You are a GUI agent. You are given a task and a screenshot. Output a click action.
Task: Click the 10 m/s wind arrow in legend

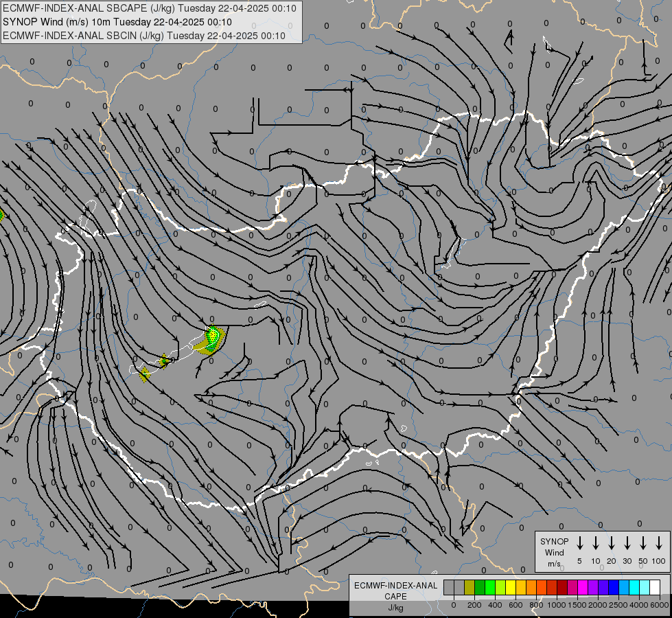[x=595, y=543]
